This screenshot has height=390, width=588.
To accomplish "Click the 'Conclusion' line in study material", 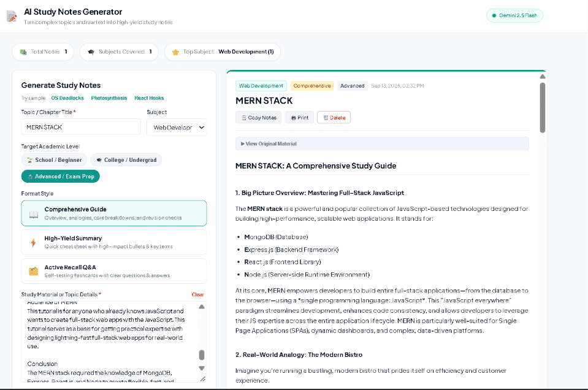I will coord(42,364).
